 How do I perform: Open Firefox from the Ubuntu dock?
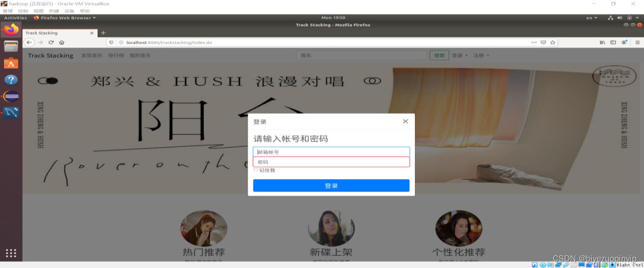11,29
